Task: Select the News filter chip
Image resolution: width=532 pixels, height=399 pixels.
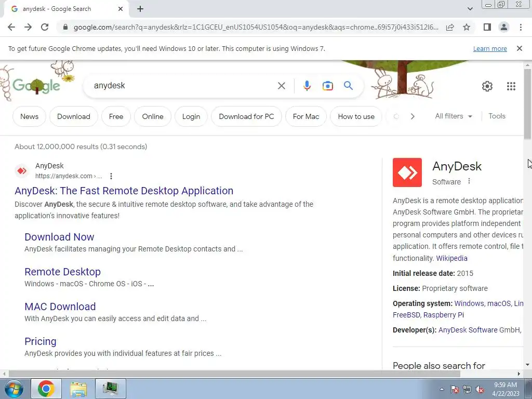Action: (x=29, y=116)
